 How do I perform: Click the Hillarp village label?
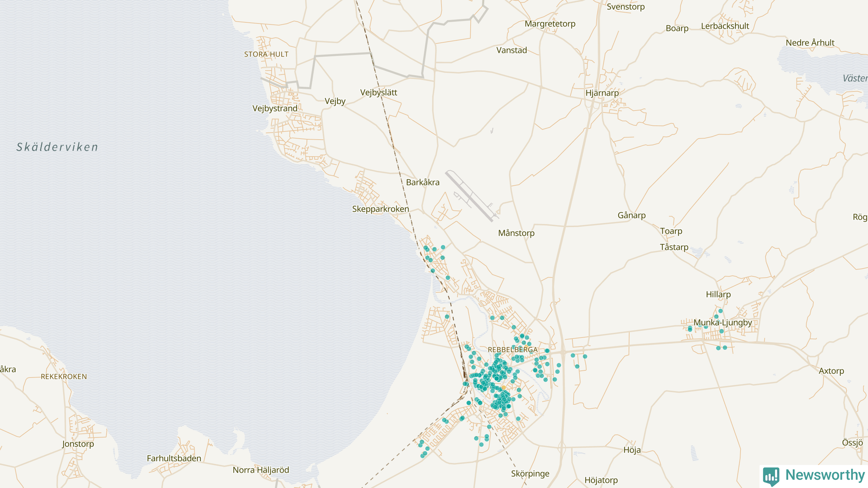[x=718, y=294]
